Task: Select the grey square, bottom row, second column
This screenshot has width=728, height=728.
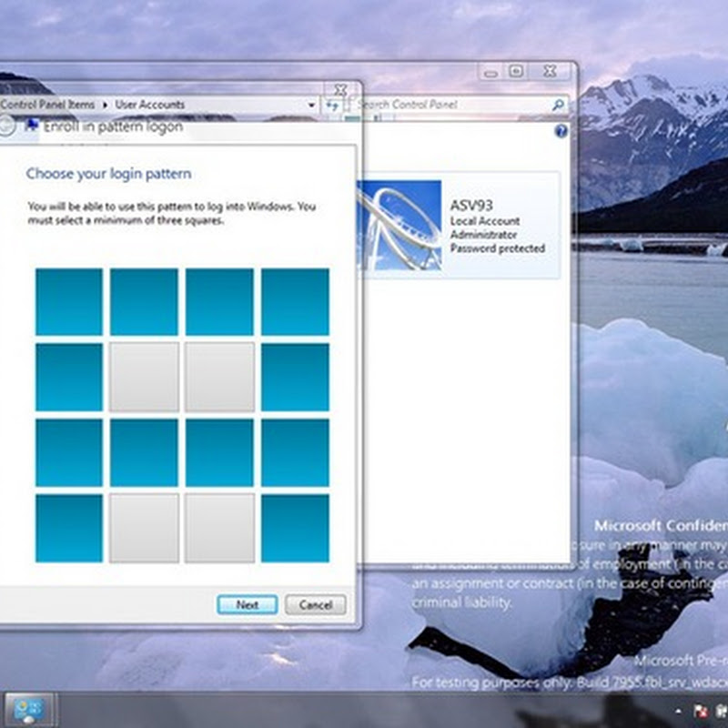Action: pyautogui.click(x=144, y=529)
